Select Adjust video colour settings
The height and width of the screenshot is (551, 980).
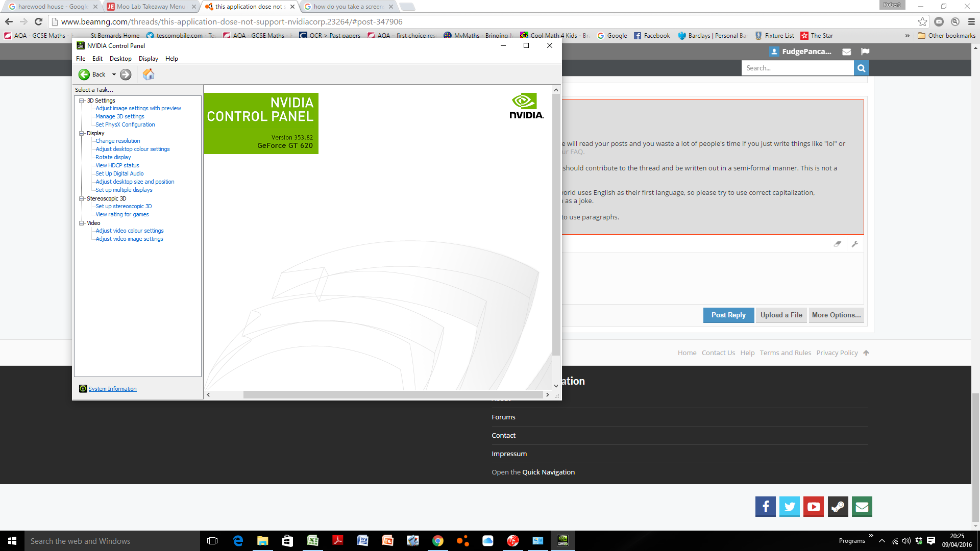coord(130,231)
